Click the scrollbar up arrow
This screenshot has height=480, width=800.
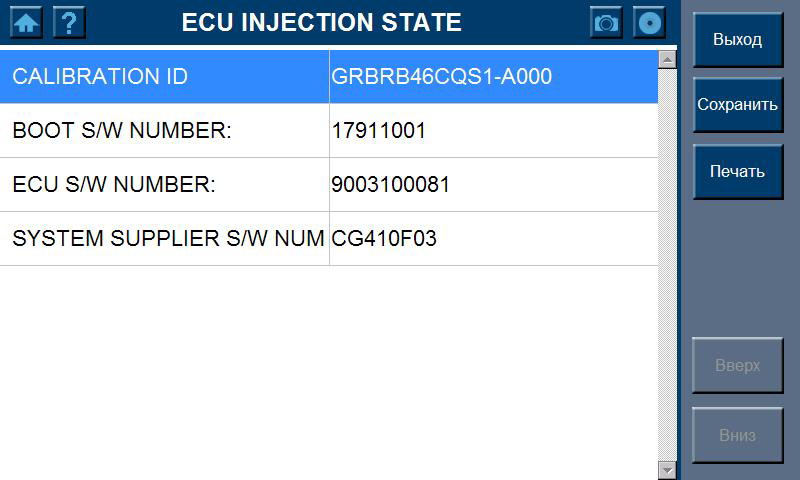668,59
